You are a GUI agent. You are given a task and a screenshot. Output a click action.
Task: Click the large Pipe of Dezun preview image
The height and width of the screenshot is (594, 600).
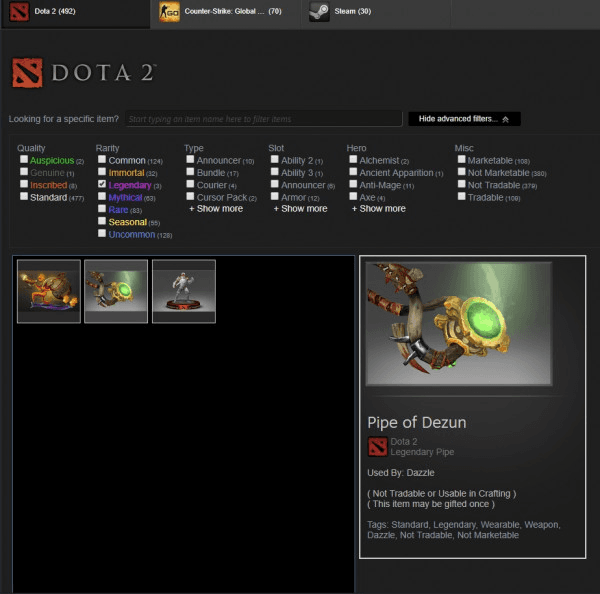tap(459, 323)
